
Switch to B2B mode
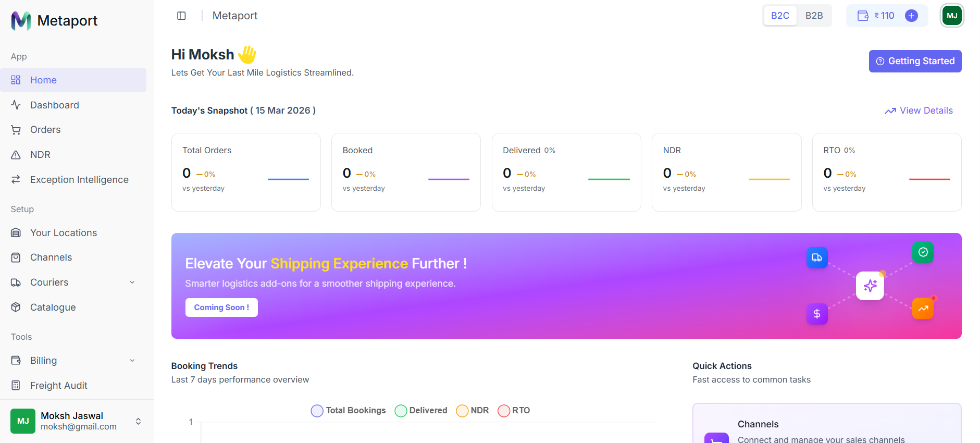click(814, 16)
